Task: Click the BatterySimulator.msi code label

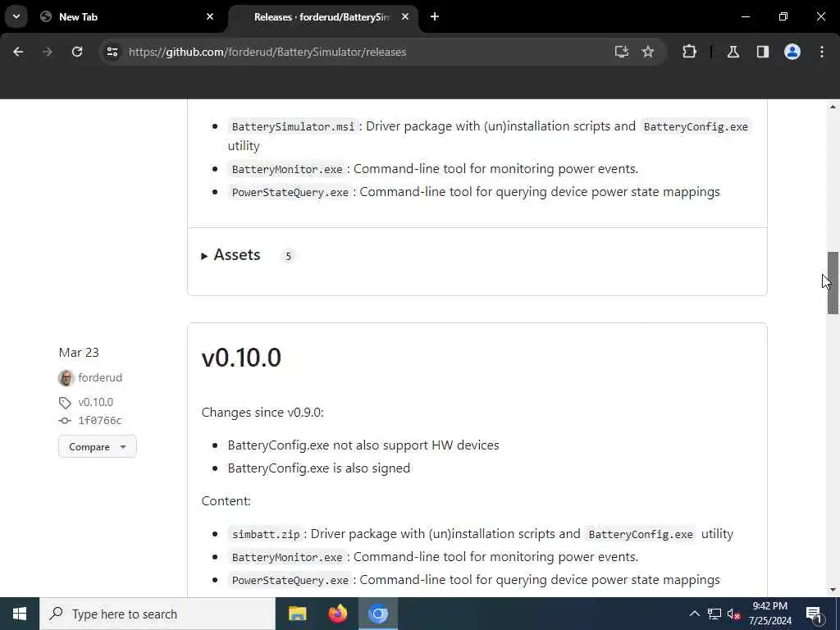Action: pyautogui.click(x=293, y=126)
